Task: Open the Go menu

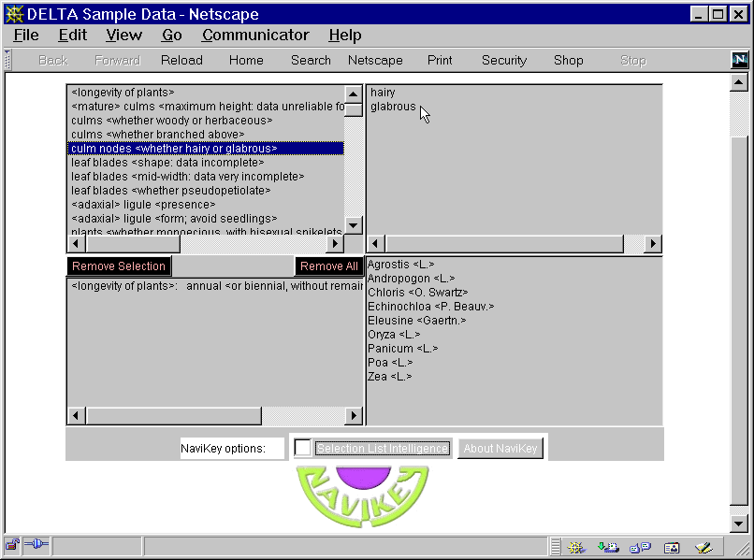Action: [172, 36]
